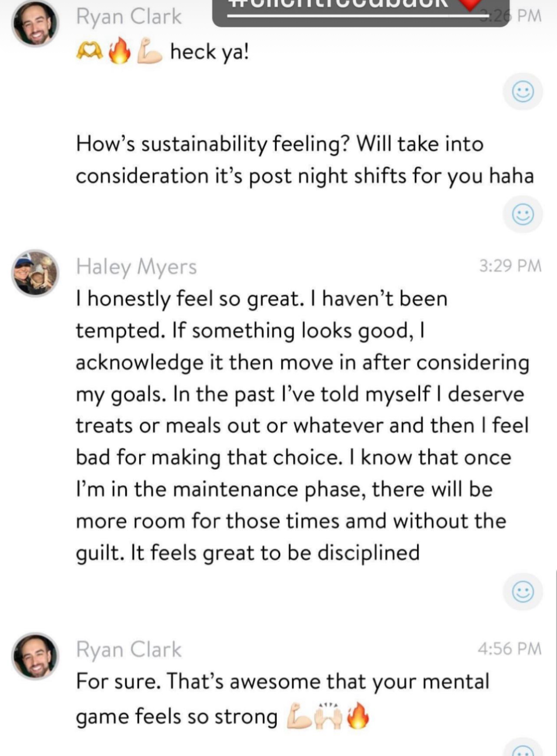Add reaction to the "How's sustainability feeling" message
The width and height of the screenshot is (557, 756).
(522, 214)
